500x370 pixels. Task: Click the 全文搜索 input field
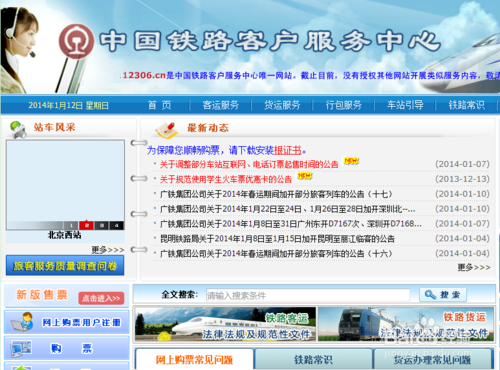click(308, 295)
